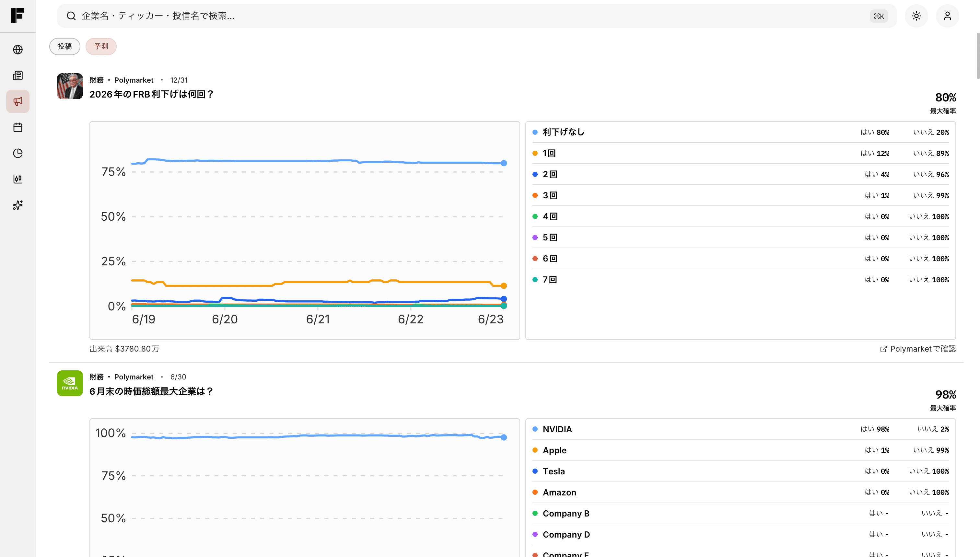The width and height of the screenshot is (980, 557).
Task: Click いいえ 99% for 3回
Action: pyautogui.click(x=931, y=195)
